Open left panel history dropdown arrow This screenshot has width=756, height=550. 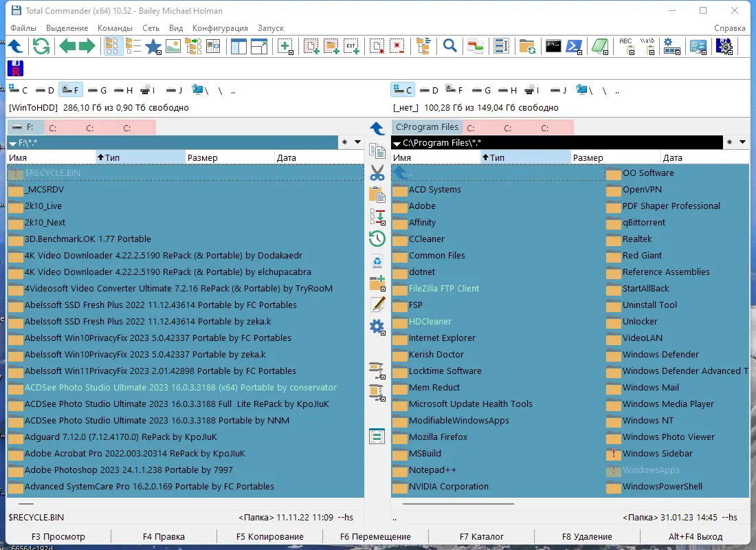(358, 142)
